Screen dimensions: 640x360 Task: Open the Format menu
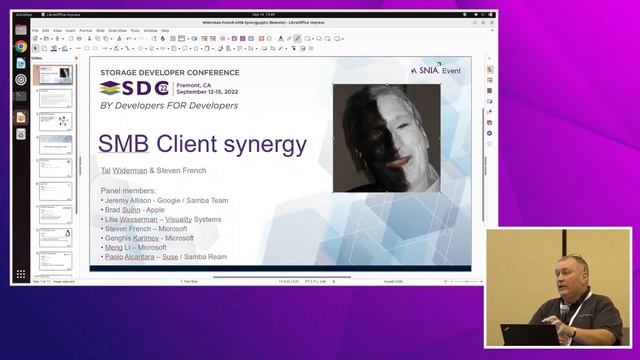86,31
